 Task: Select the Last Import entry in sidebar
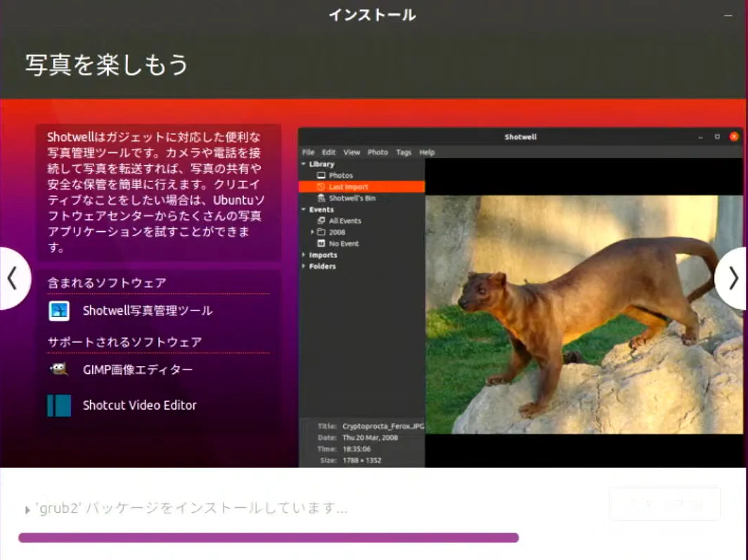click(x=361, y=187)
